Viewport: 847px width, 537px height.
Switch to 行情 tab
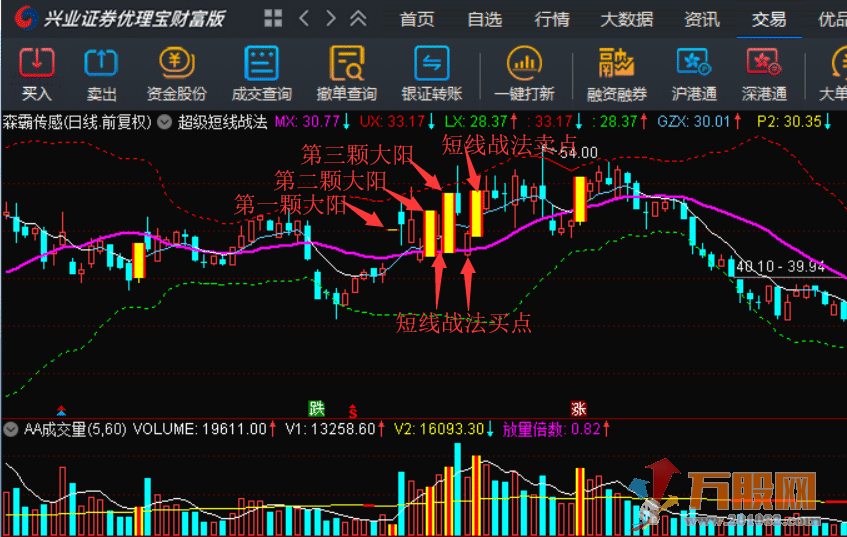(x=552, y=19)
